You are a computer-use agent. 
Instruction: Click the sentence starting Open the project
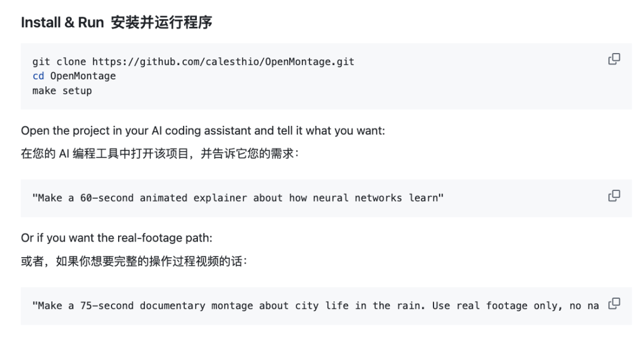(203, 131)
